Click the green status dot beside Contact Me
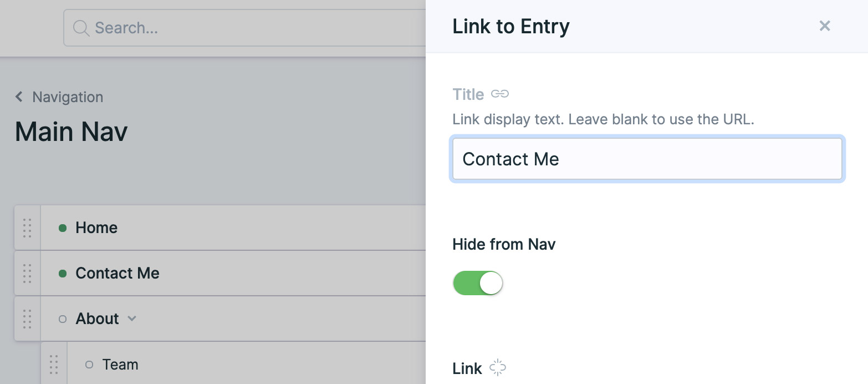Screen dimensions: 868x384 click(63, 274)
